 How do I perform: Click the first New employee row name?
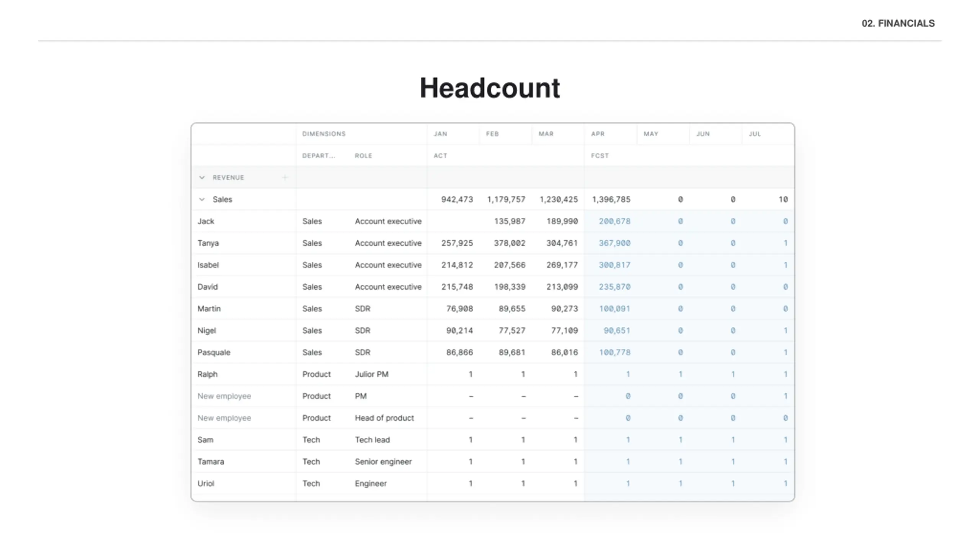[224, 396]
